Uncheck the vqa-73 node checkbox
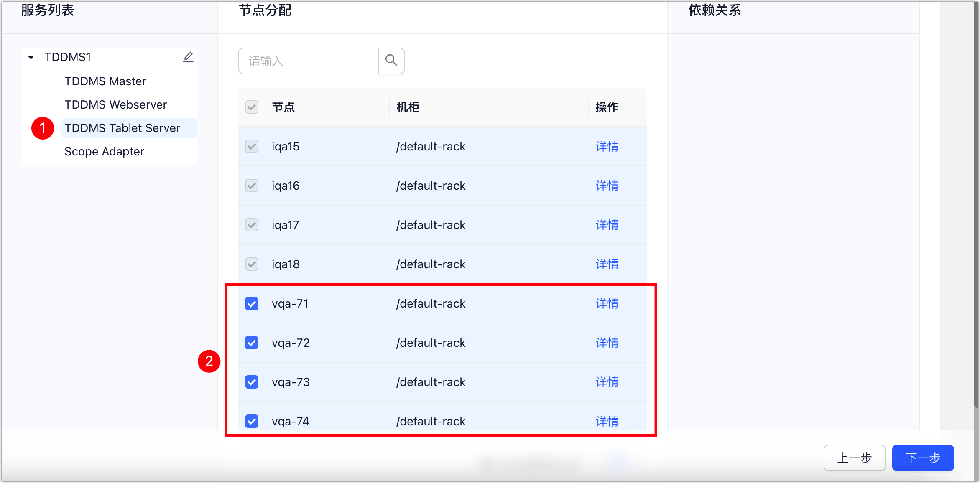This screenshot has width=980, height=483. 252,382
